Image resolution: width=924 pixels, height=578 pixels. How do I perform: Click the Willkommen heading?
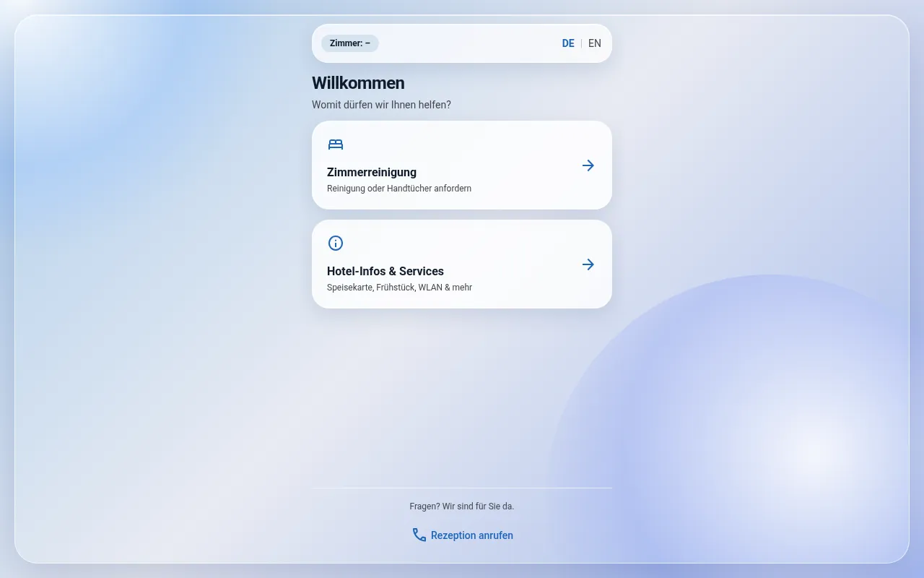(x=358, y=83)
